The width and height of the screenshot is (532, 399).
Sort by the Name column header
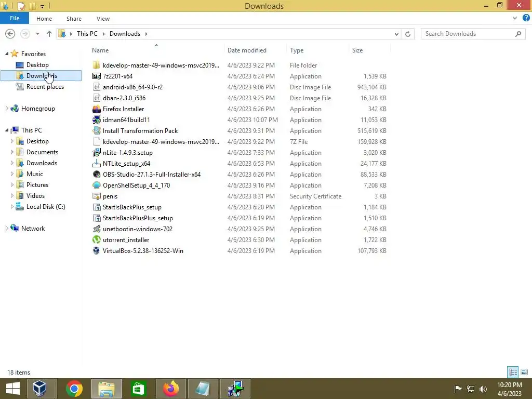coord(156,50)
